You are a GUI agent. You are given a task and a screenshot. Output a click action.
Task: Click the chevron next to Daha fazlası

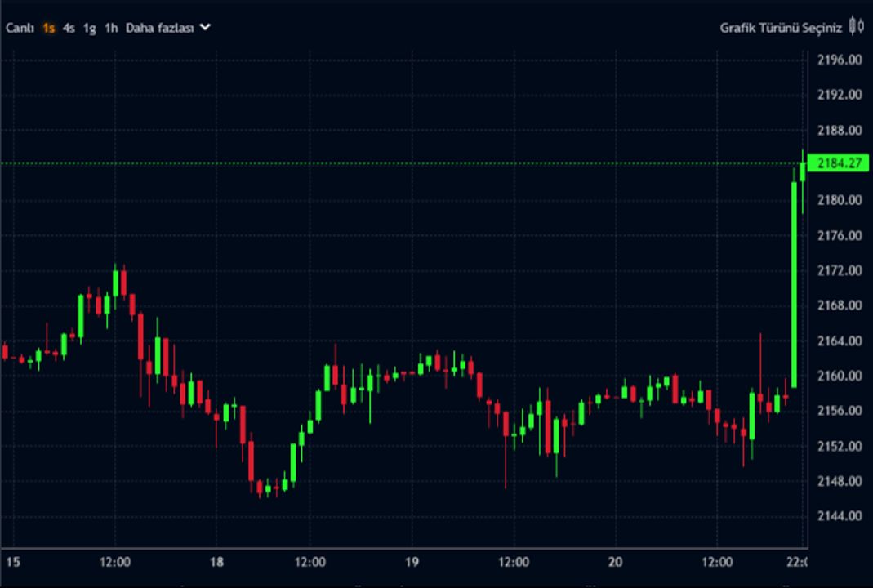click(x=205, y=27)
